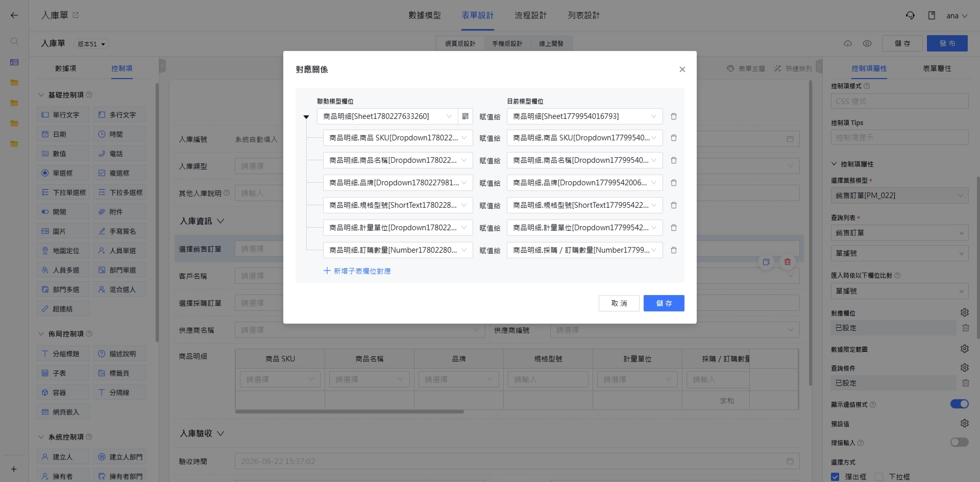980x482 pixels.
Task: Collapse the 控制項屬性 section in properties
Action: coord(834,164)
